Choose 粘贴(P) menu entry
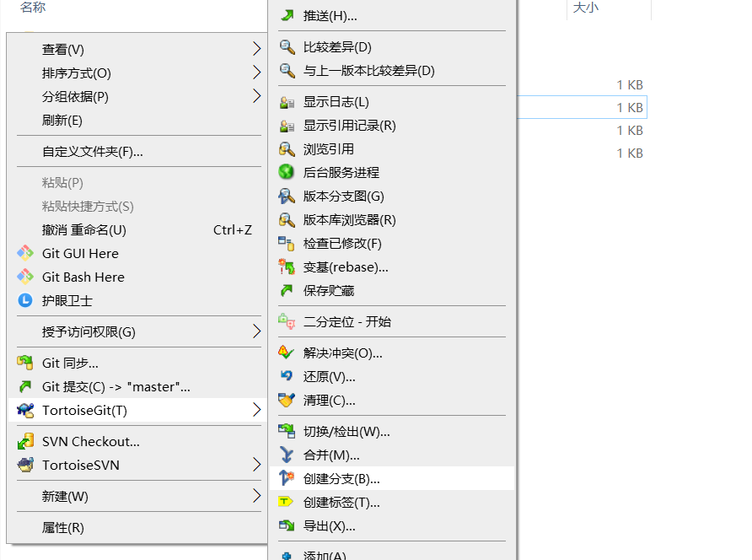Screen dimensions: 752x560 point(138,183)
